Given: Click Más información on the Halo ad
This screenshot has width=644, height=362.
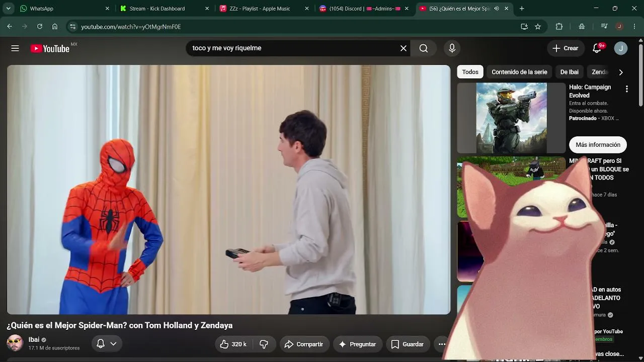Looking at the screenshot, I should (x=598, y=145).
